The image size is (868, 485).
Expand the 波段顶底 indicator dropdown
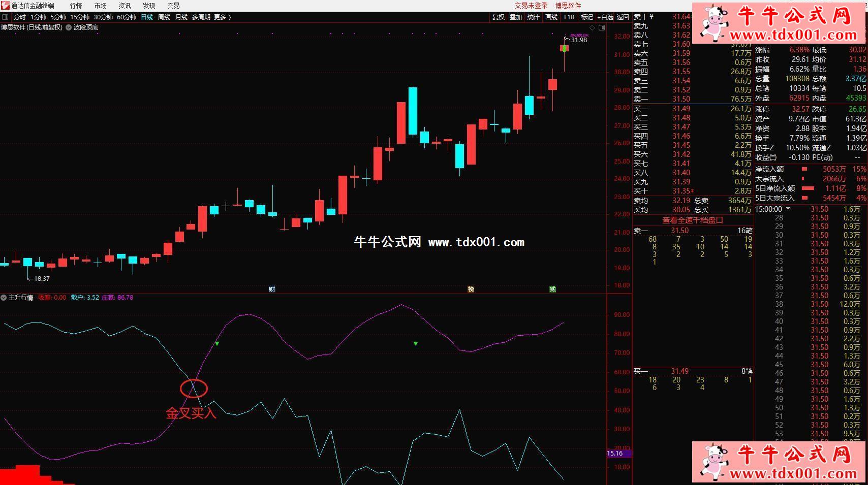(x=69, y=27)
